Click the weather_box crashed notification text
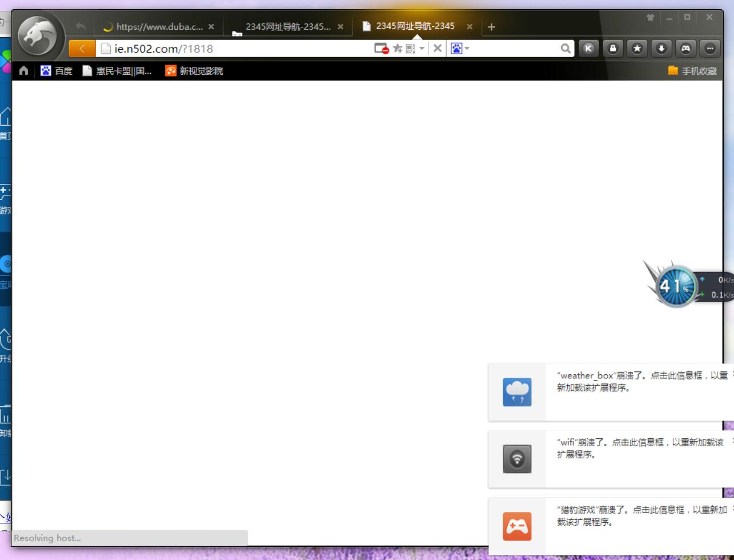The width and height of the screenshot is (734, 560). tap(642, 382)
